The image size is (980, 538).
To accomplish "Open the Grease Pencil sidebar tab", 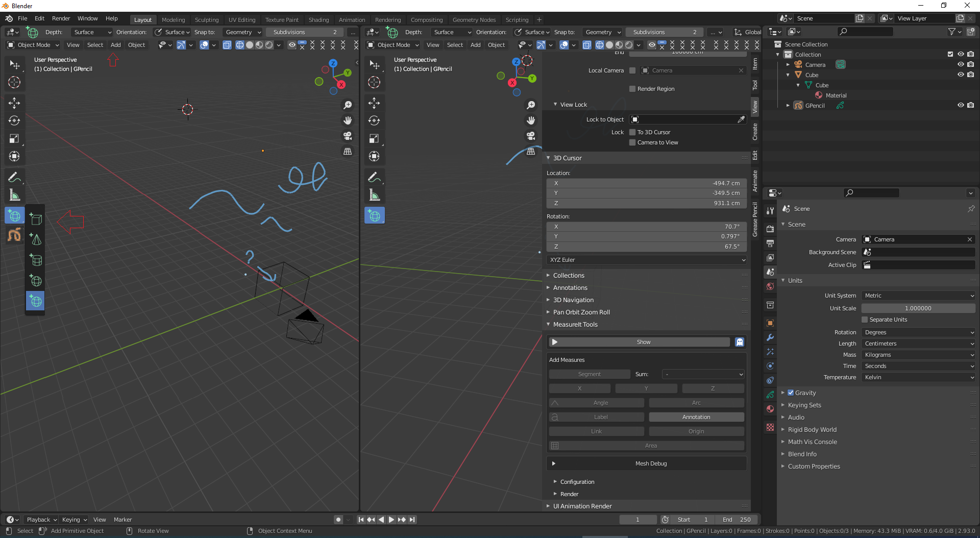I will click(755, 219).
